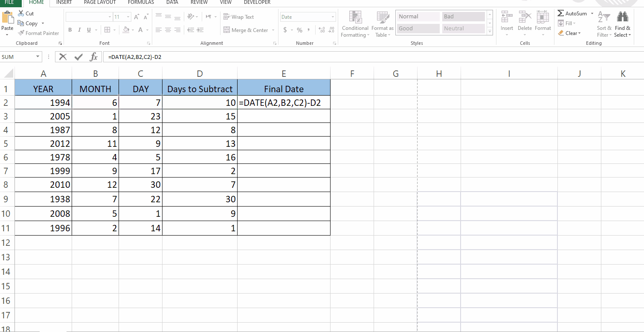Open the Date number format dropdown
Screen dimensions: 644x332
point(333,17)
